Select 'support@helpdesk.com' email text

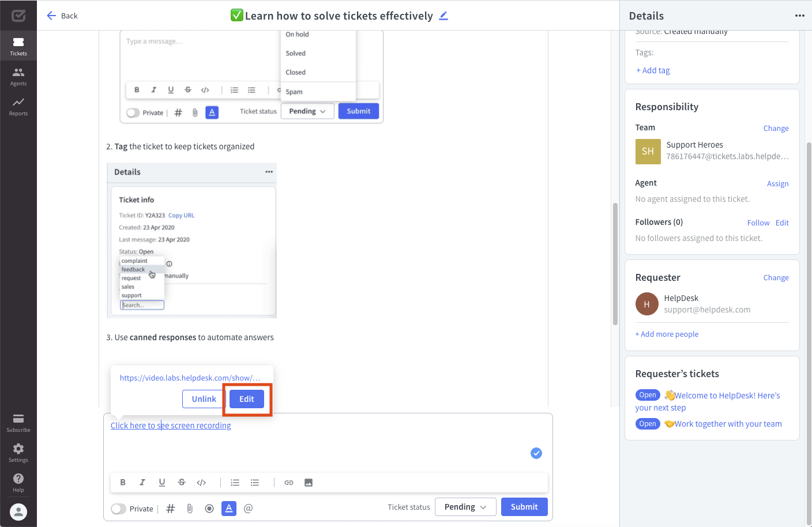707,310
